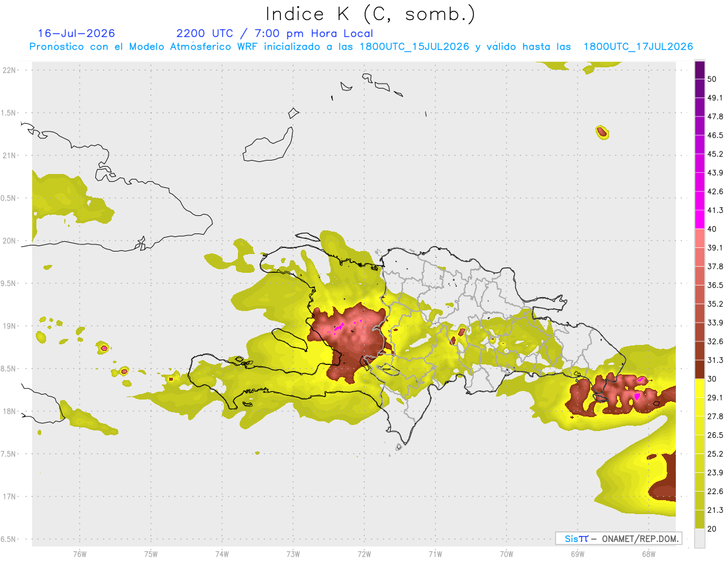Click the bright yellow colorbar swatch between 29.1 and 30
Viewport: 728px width, 562px height.
click(699, 388)
